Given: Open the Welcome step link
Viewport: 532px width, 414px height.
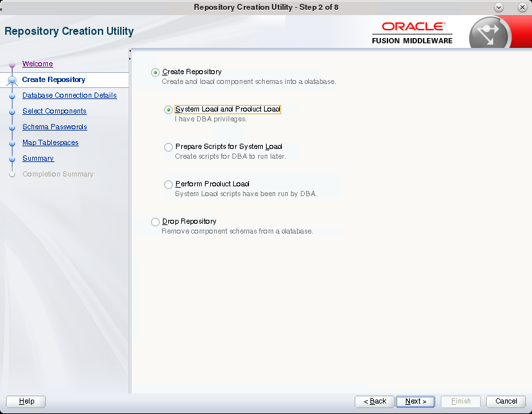Looking at the screenshot, I should pos(37,64).
